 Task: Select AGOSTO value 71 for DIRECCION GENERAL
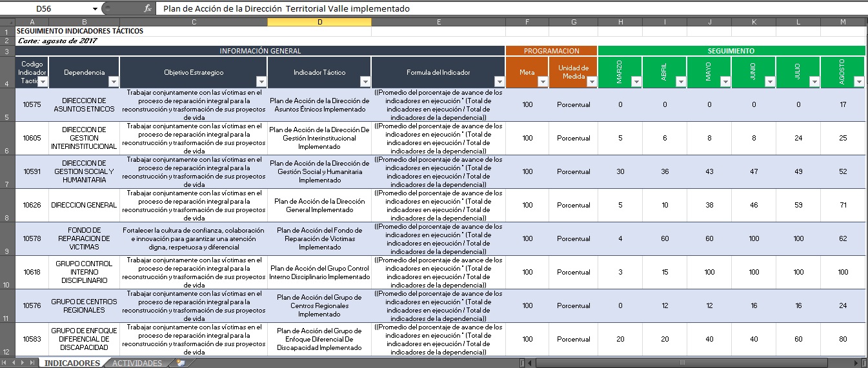point(843,205)
